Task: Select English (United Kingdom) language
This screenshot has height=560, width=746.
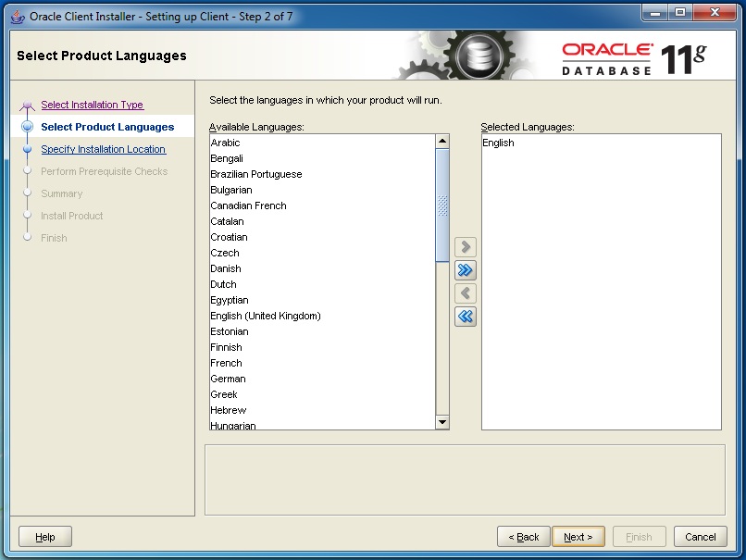Action: coord(322,316)
